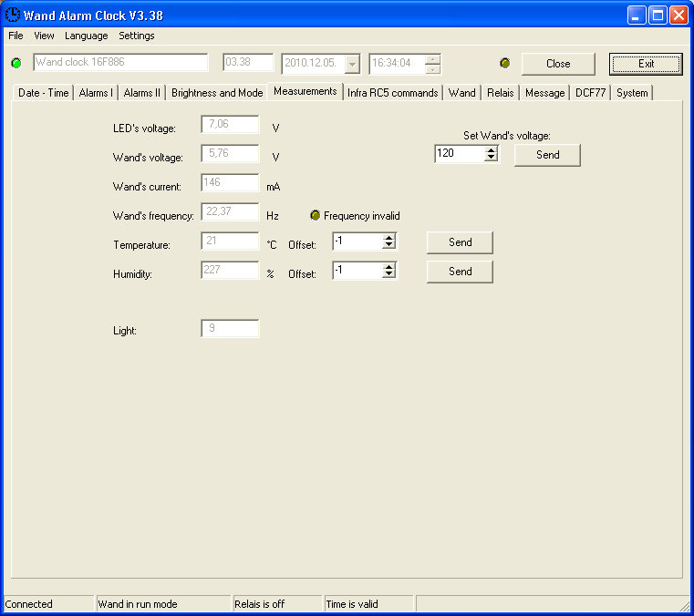Maximize the Wand Alarm Clock window

click(658, 15)
